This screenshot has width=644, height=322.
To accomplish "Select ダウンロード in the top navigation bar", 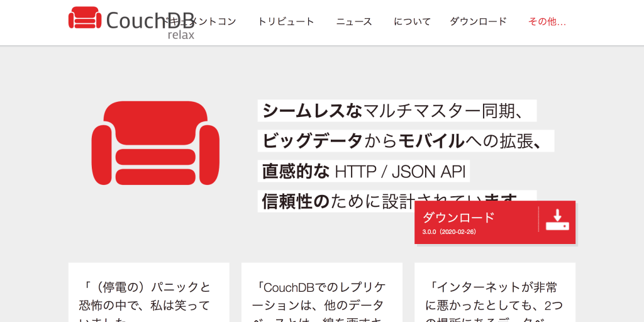I will click(478, 21).
